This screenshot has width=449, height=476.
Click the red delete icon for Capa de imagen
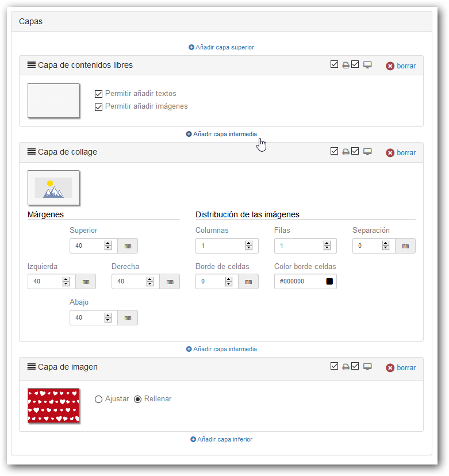click(x=390, y=367)
